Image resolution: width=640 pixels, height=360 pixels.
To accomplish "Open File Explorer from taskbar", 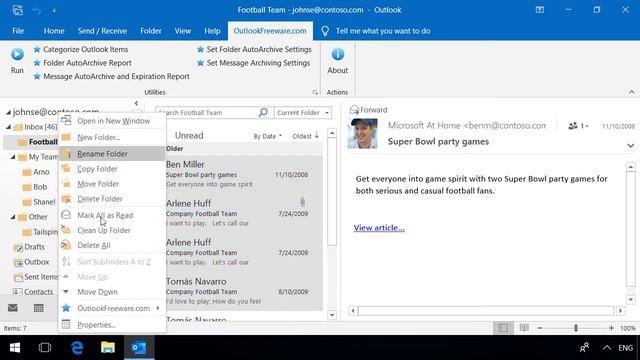I will point(108,347).
